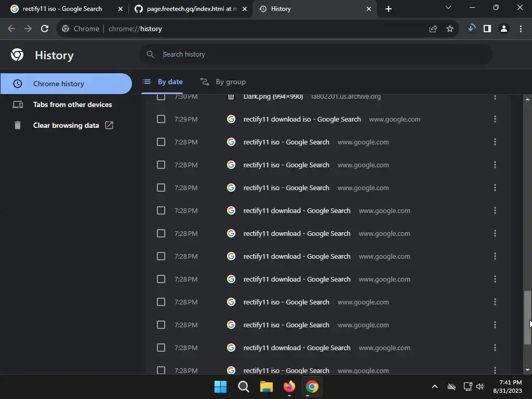This screenshot has width=532, height=399.
Task: Open clock and date 7:41 PM in taskbar
Action: [508, 387]
